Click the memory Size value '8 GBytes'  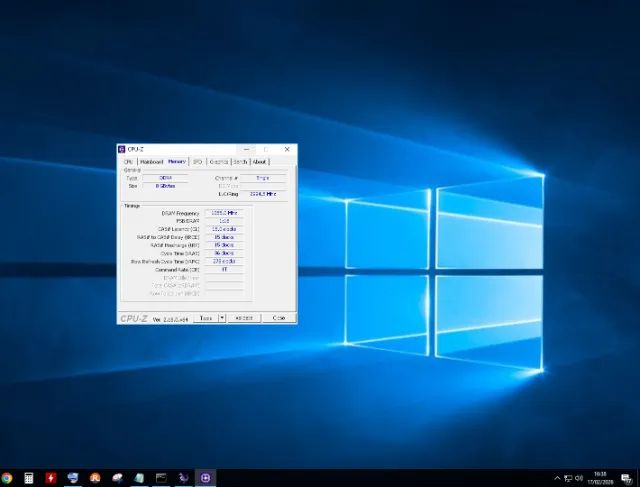165,186
